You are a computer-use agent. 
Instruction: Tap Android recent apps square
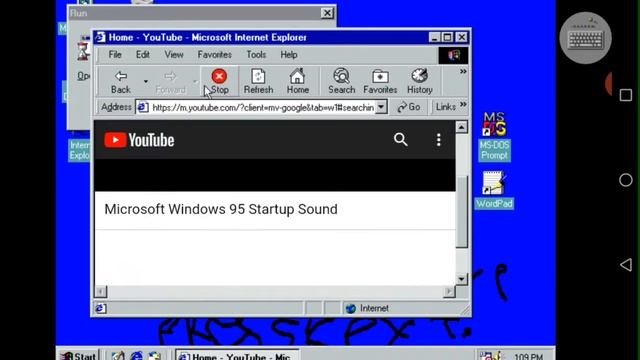[626, 95]
